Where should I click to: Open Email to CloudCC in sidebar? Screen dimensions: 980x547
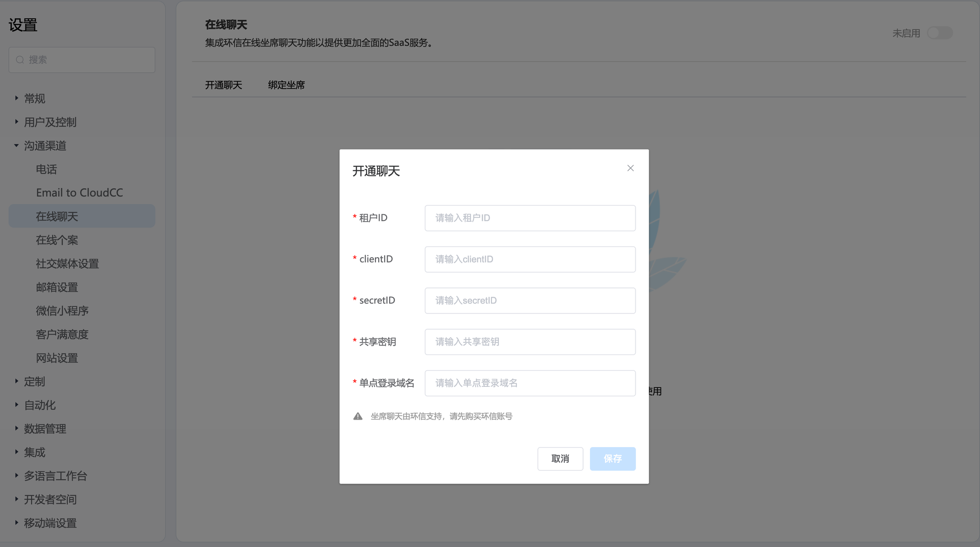coord(79,192)
